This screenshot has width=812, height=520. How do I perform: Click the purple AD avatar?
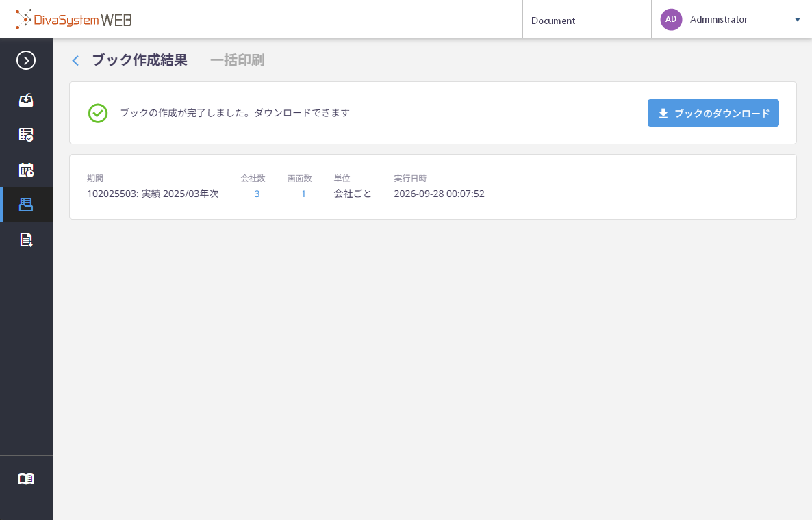click(671, 19)
